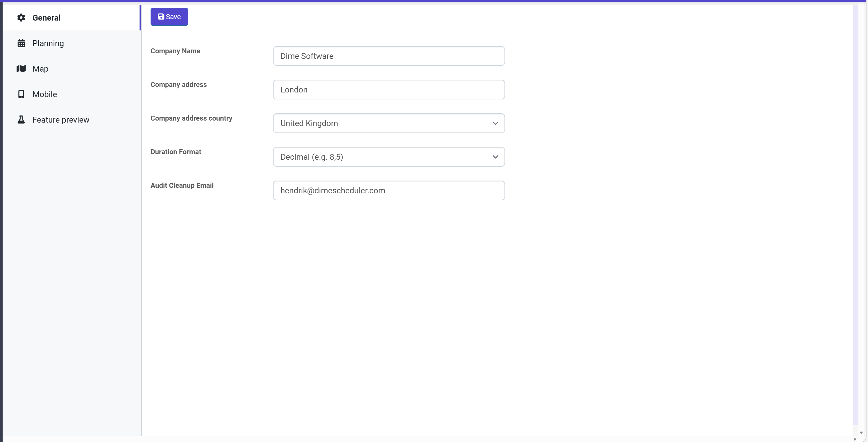The height and width of the screenshot is (442, 868).
Task: Go to the Feature preview section
Action: [61, 120]
